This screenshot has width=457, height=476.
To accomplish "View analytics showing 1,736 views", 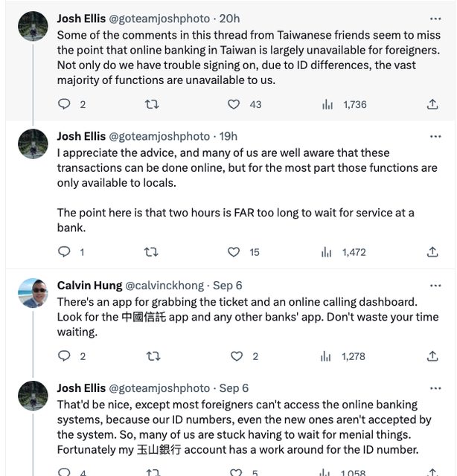I will point(327,105).
